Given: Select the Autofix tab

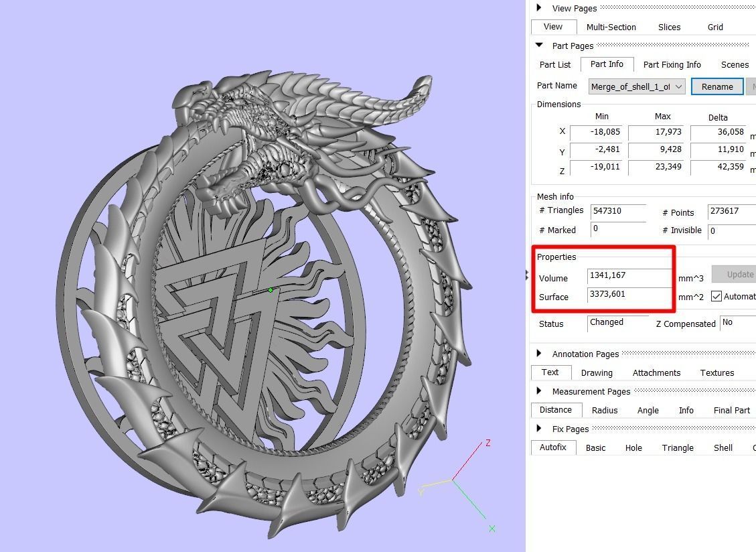Looking at the screenshot, I should point(553,447).
